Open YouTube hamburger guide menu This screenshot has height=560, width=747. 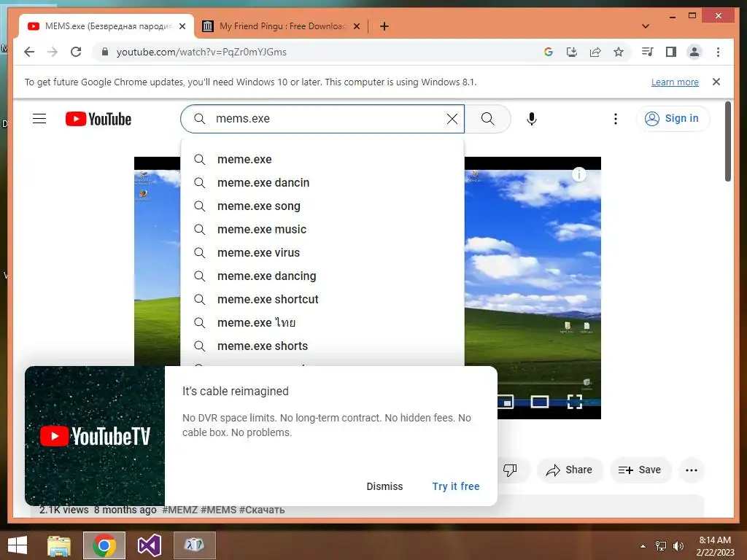click(x=39, y=119)
